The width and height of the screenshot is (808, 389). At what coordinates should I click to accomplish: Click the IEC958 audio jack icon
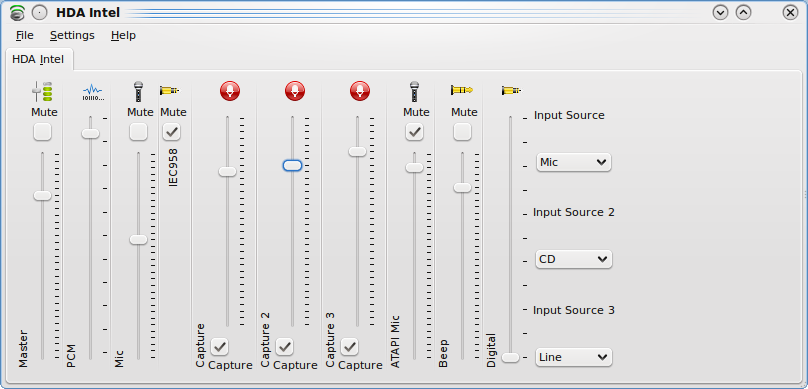pyautogui.click(x=170, y=91)
